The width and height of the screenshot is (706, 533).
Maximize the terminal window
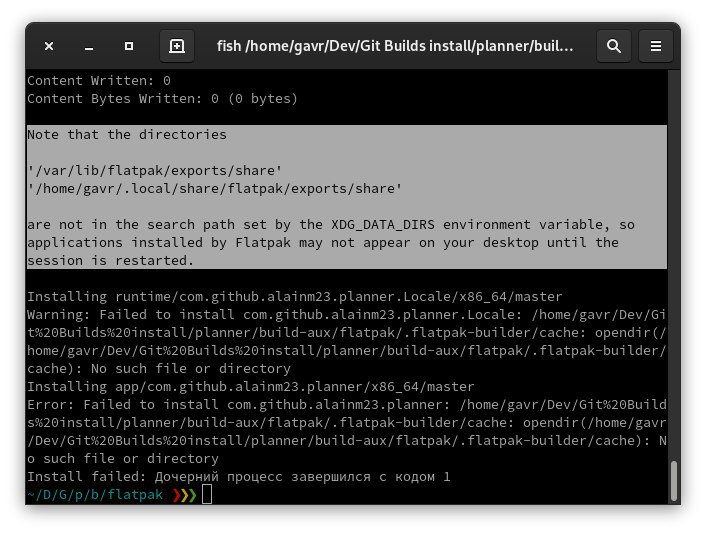pyautogui.click(x=129, y=46)
